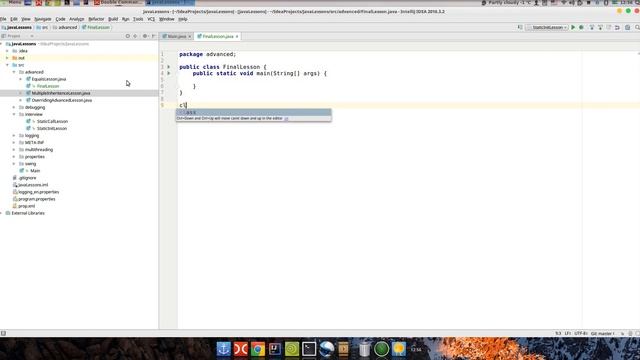
Task: Expand the External Libraries node
Action: click(x=2, y=213)
